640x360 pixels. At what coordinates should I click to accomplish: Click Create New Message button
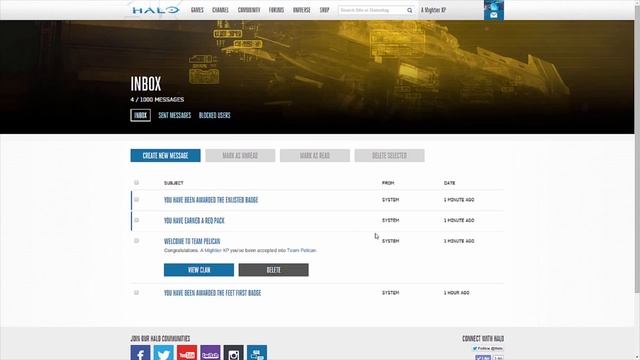pos(165,156)
